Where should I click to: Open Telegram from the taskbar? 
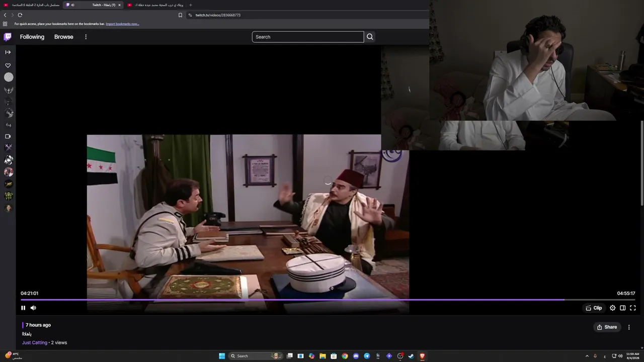click(367, 356)
